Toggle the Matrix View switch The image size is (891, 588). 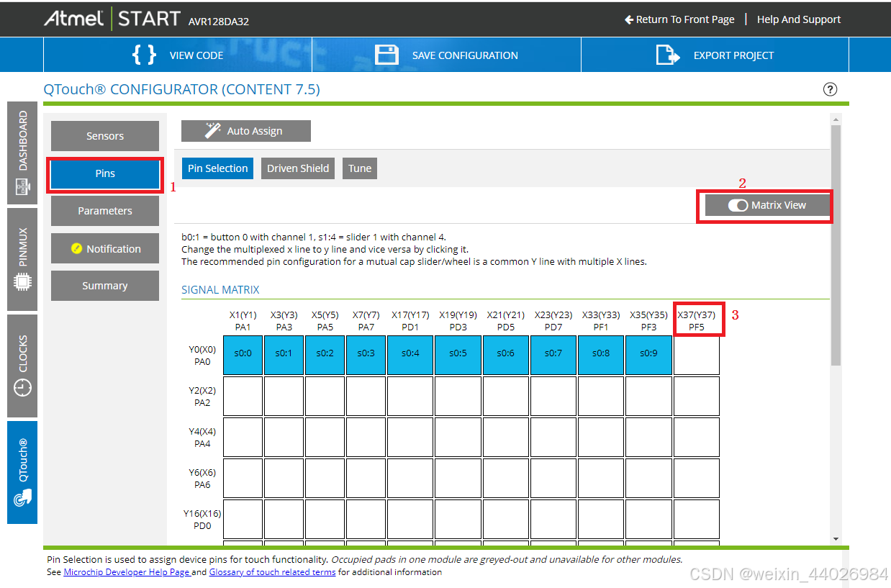tap(738, 205)
